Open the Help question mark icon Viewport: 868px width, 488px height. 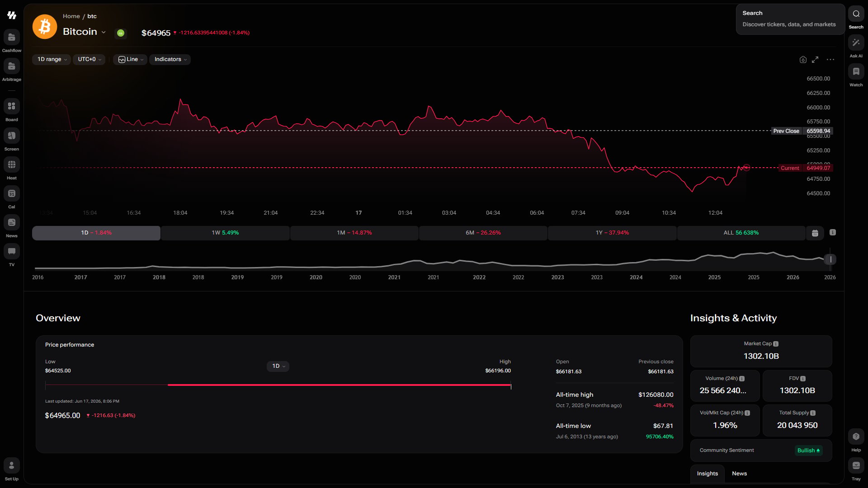pyautogui.click(x=856, y=436)
